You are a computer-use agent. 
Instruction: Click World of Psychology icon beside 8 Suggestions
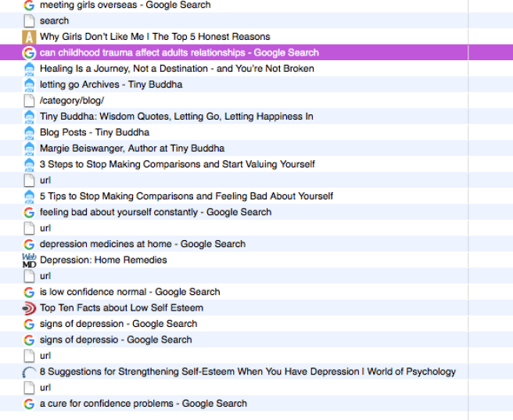click(x=29, y=372)
